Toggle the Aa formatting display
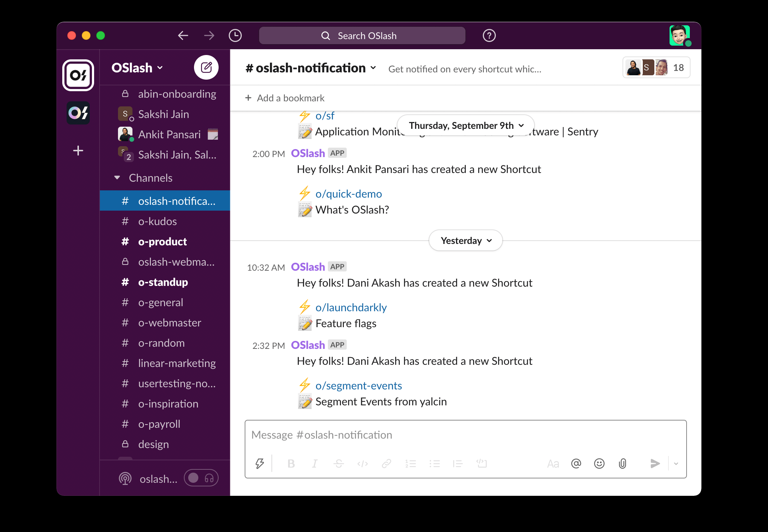Screen dimensions: 768x532 (553, 464)
